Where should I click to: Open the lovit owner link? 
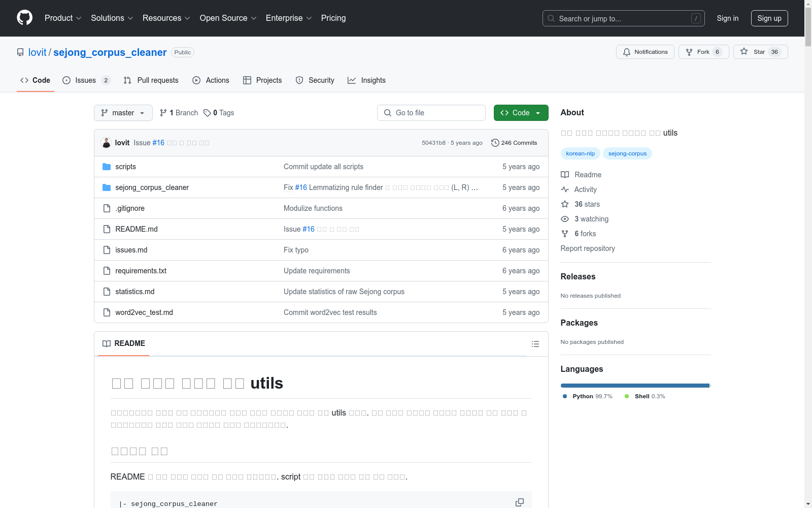point(38,52)
